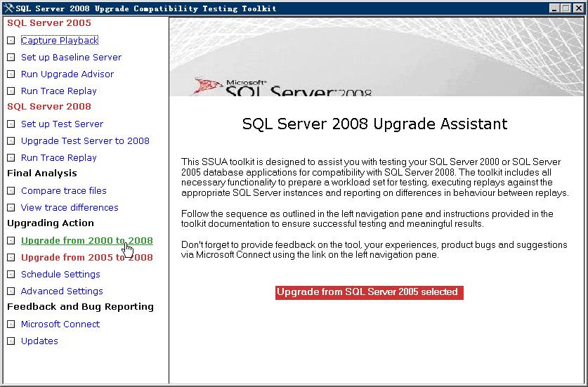Click the Microsoft SQL Server 2008 logo banner
This screenshot has width=588, height=387.
(377, 57)
